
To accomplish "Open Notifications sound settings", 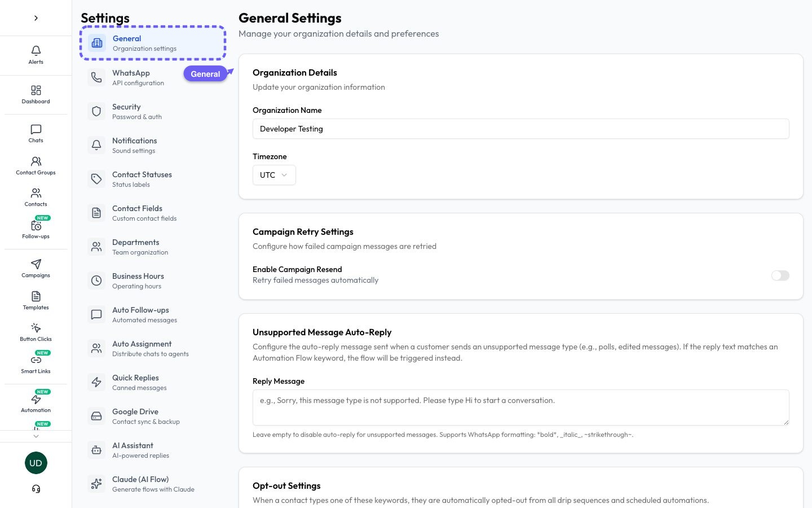I will coord(153,145).
